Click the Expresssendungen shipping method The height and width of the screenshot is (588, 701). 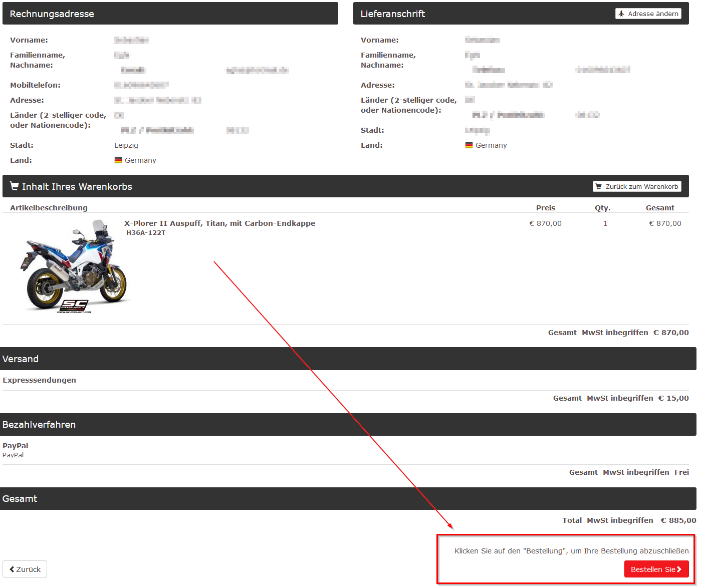40,380
